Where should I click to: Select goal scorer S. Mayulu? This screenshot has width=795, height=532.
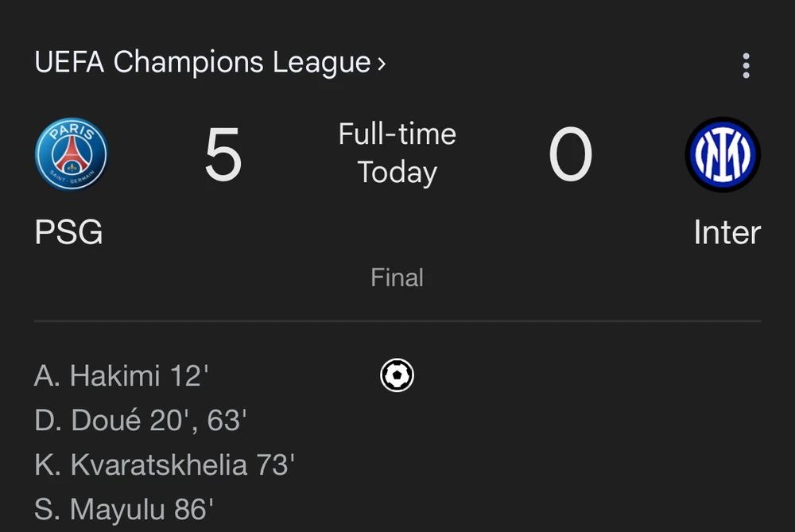click(x=100, y=510)
